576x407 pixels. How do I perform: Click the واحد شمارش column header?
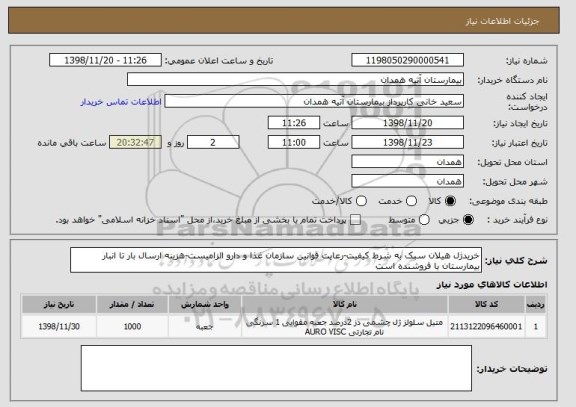coord(205,305)
